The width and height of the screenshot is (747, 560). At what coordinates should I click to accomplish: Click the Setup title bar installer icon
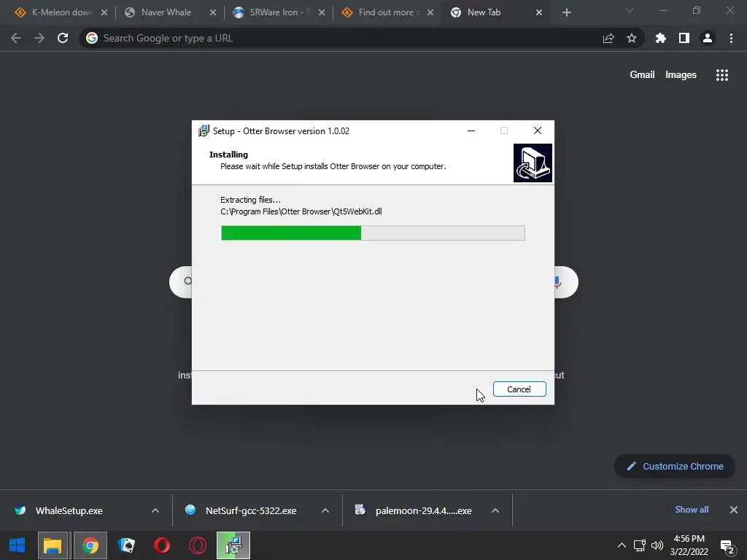click(x=204, y=131)
